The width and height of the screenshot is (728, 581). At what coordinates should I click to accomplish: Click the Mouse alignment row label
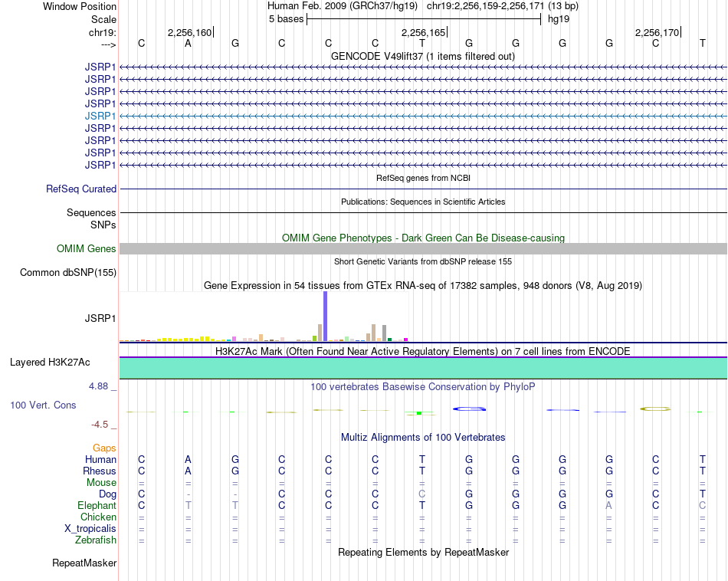pyautogui.click(x=101, y=483)
